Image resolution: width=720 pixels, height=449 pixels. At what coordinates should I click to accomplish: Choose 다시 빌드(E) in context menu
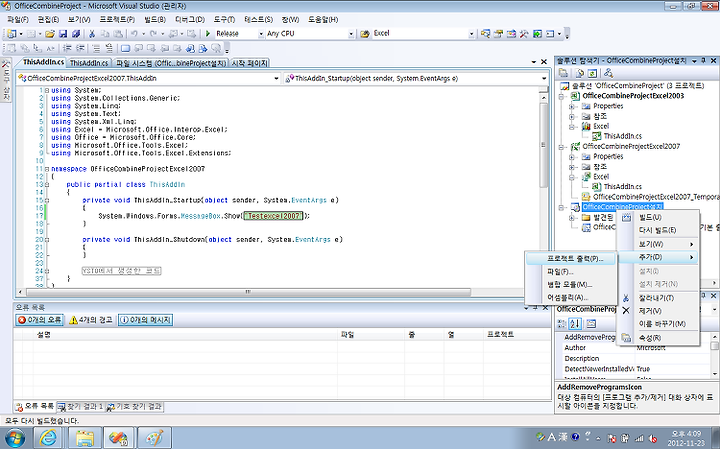657,230
